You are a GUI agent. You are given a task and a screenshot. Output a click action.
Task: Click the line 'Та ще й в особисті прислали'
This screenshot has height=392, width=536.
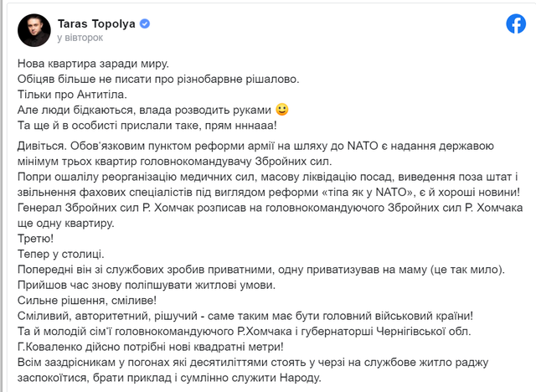pos(147,126)
